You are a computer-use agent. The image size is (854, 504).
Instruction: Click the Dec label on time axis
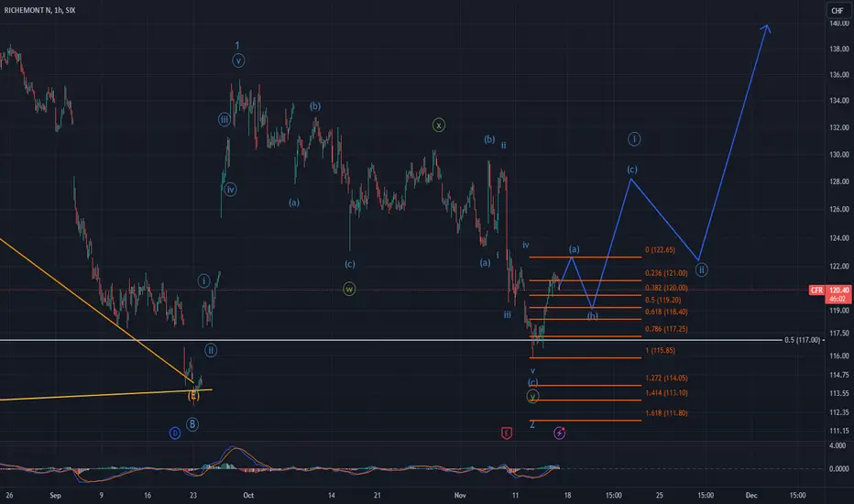coord(751,495)
